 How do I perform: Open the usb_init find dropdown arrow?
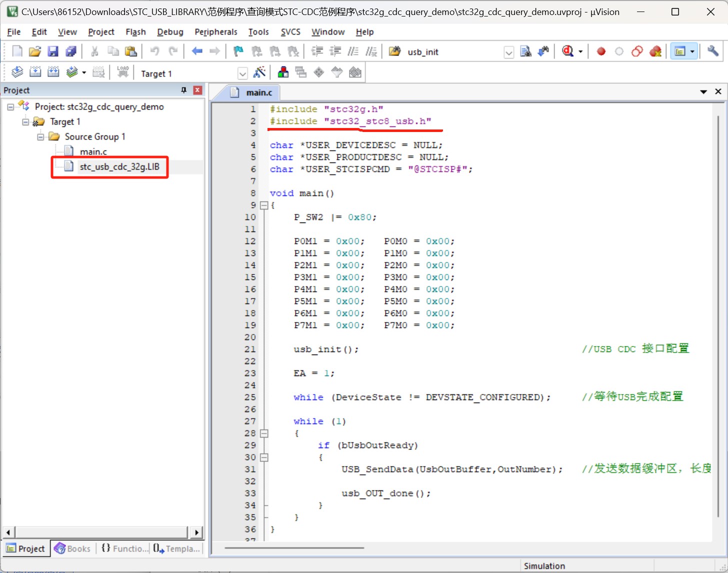[508, 52]
